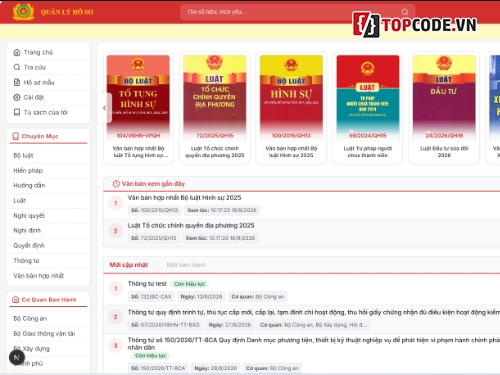Click the clock icon beside Văn bản xem gần đây

(x=116, y=184)
